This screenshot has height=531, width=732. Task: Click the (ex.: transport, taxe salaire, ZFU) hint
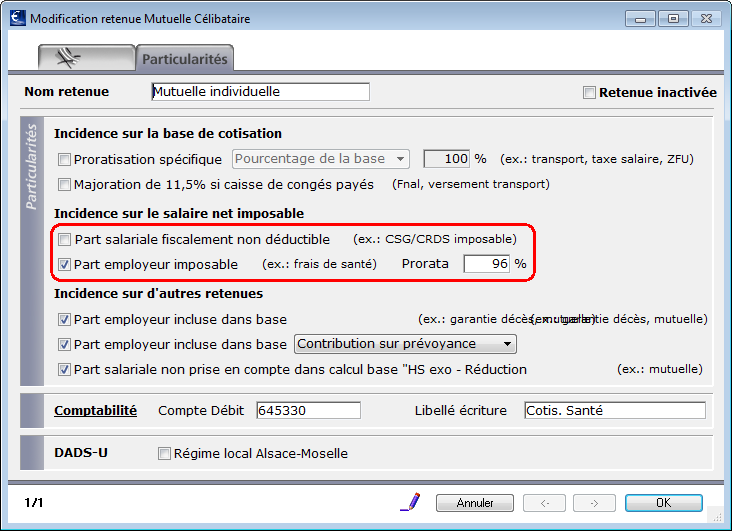pyautogui.click(x=597, y=159)
